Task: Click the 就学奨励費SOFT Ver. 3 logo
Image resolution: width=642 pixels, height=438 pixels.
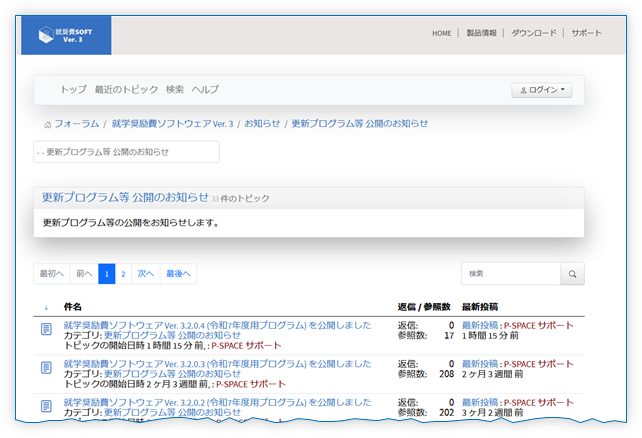Action: pos(66,35)
